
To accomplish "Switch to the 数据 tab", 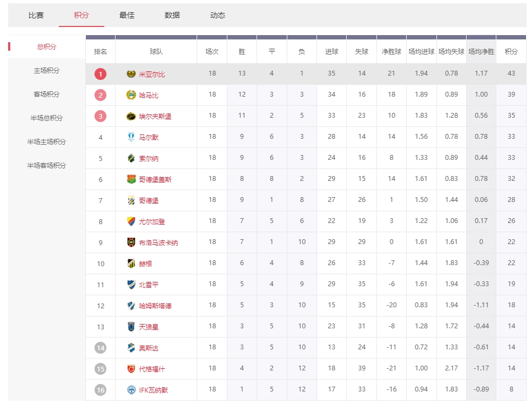I will [172, 15].
